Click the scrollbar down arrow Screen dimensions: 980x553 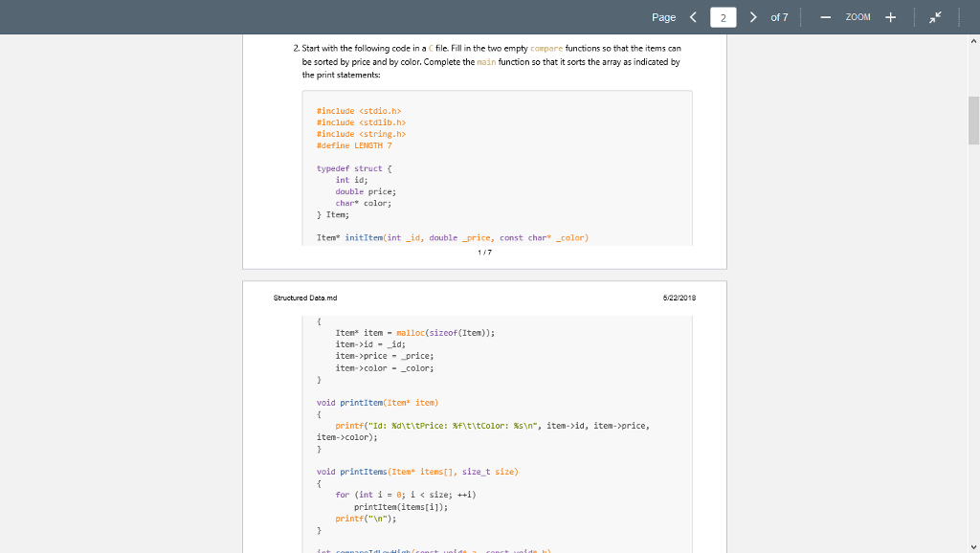[971, 545]
